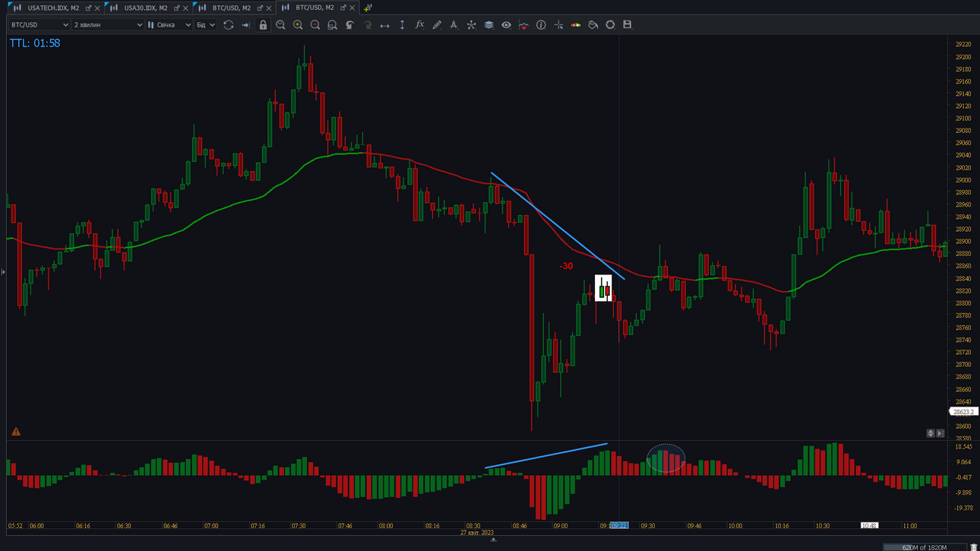980x551 pixels.
Task: Detach the USATECH.IDX tab into separate window
Action: [88, 8]
